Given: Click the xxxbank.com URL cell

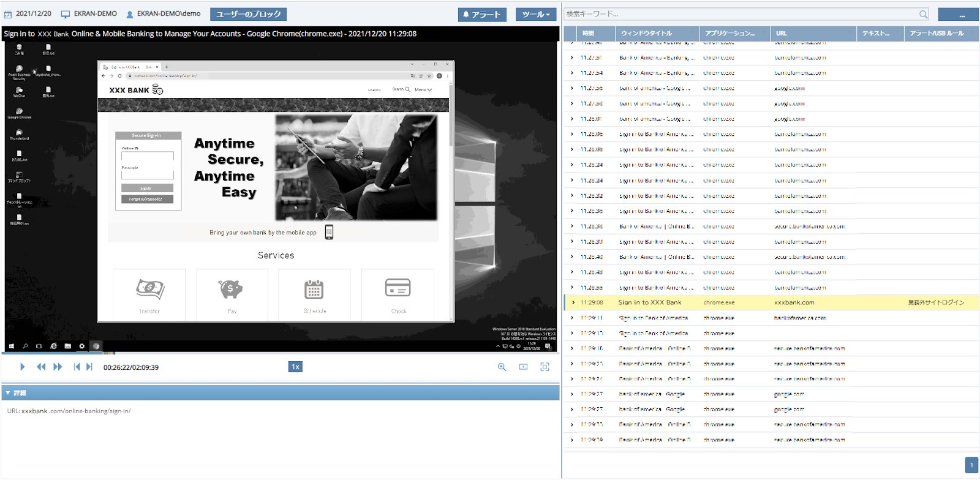Looking at the screenshot, I should click(794, 302).
